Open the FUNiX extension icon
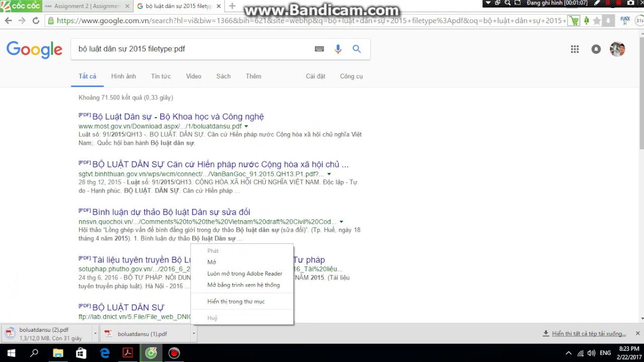Viewport: 644px width, 362px height. point(625,21)
